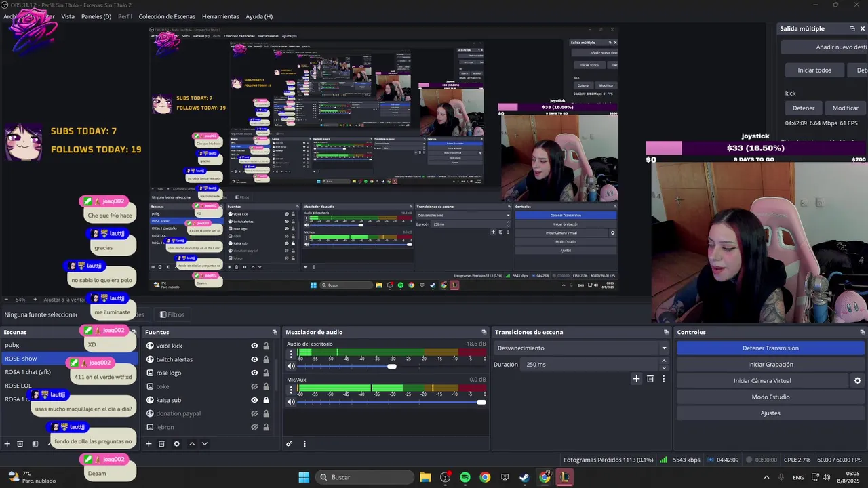The height and width of the screenshot is (488, 868).
Task: Show the lebron source
Action: (x=254, y=427)
